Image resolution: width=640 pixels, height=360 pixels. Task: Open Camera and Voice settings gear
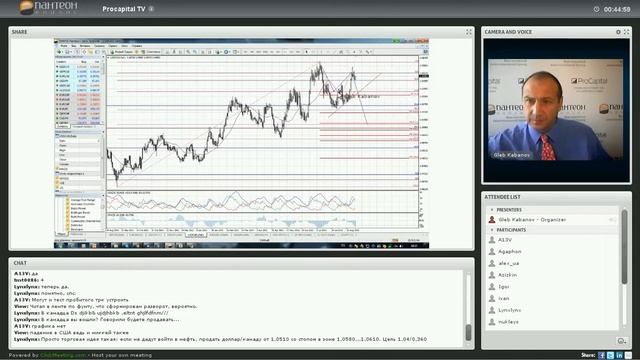coord(618,32)
